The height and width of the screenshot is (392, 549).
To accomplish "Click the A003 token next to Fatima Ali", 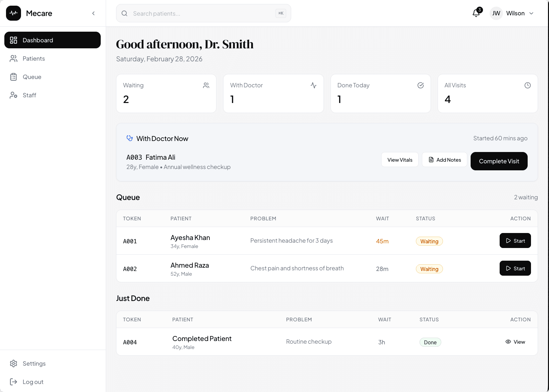I will click(134, 157).
